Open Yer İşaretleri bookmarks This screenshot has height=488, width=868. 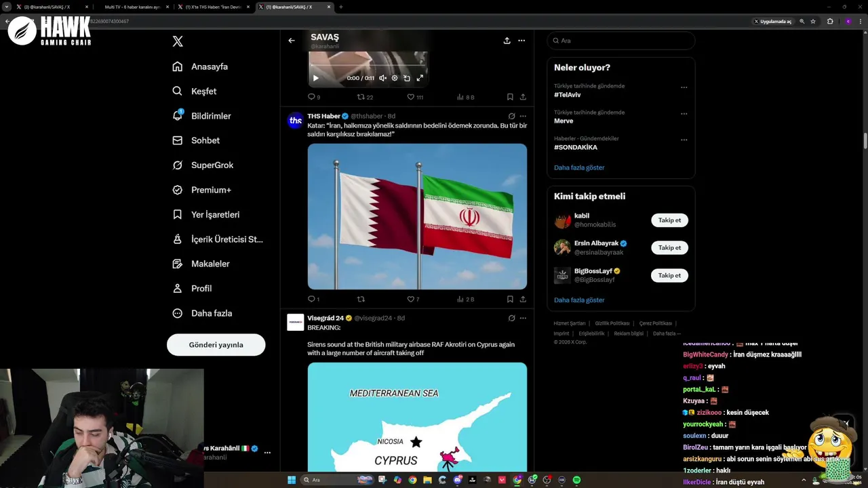pyautogui.click(x=206, y=214)
